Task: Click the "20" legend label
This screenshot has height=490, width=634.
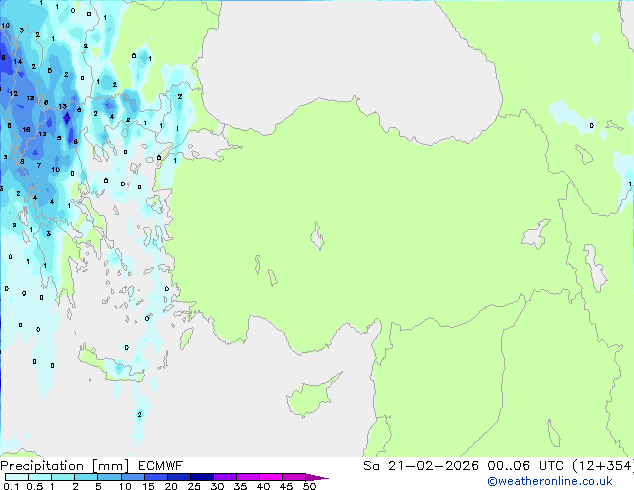Action: point(171,486)
